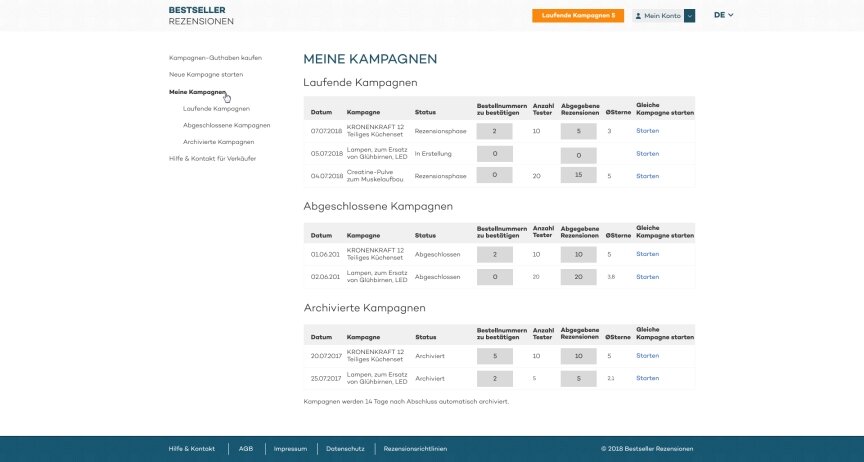This screenshot has width=864, height=462.
Task: Click Bestellnummern box '0' for 02.06.201 campaign
Action: point(494,277)
